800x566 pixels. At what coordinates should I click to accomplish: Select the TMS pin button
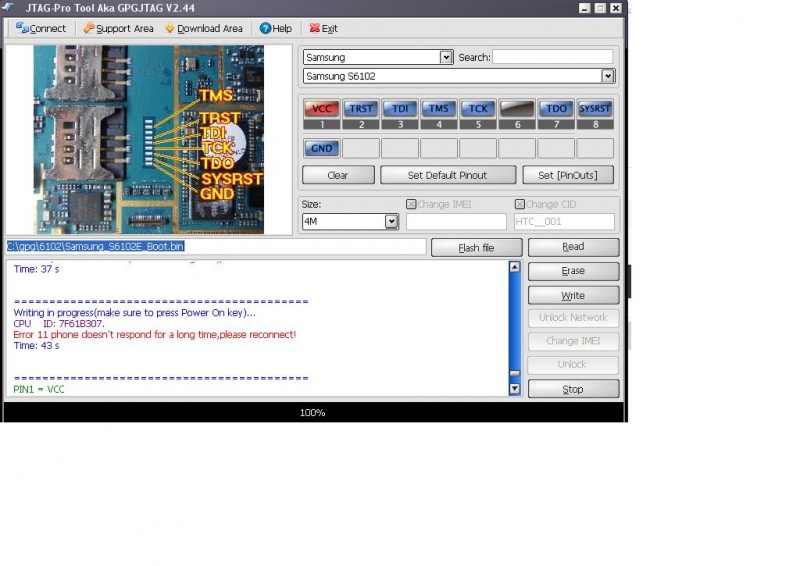pos(439,109)
